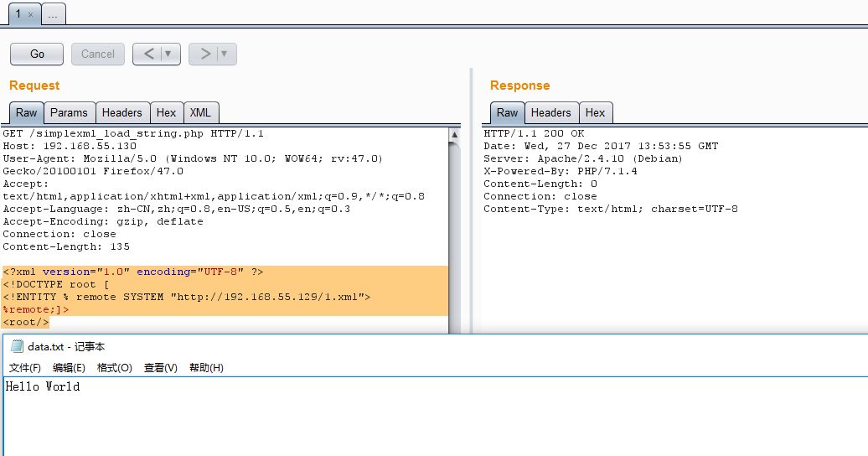This screenshot has width=868, height=456.
Task: Switch Request view to Headers tab
Action: 122,112
